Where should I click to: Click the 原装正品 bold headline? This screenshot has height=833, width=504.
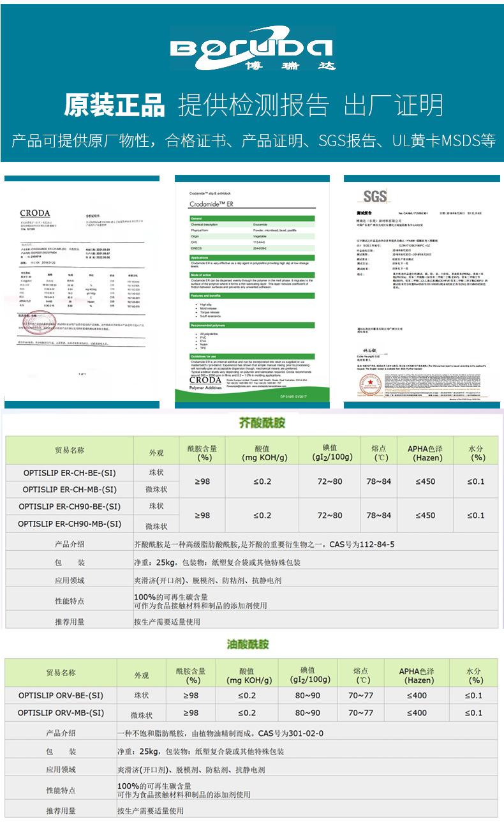[x=115, y=105]
